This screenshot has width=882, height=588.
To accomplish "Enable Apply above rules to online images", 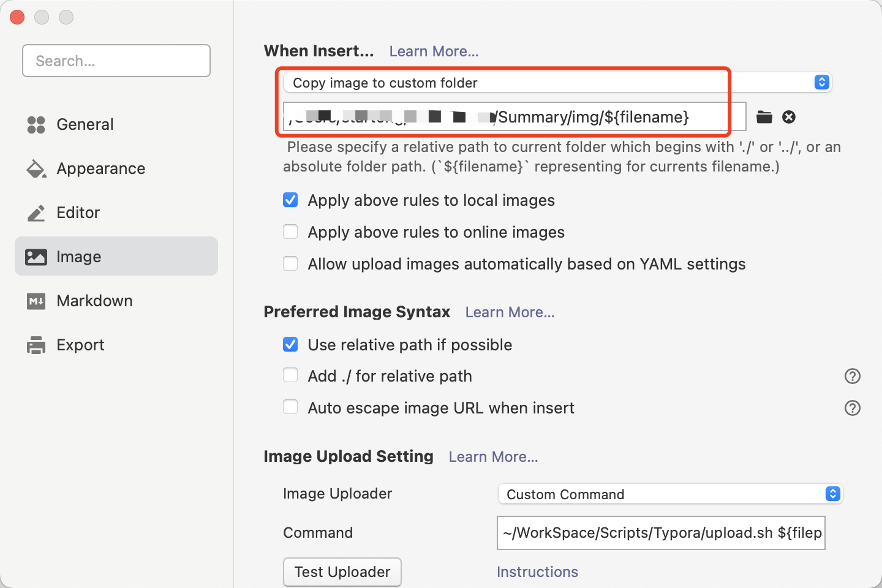I will point(290,232).
